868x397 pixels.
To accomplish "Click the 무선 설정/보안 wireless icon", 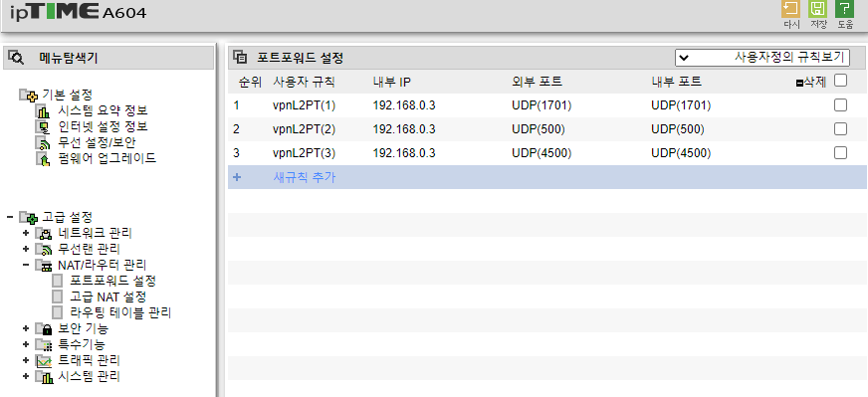I will click(43, 143).
